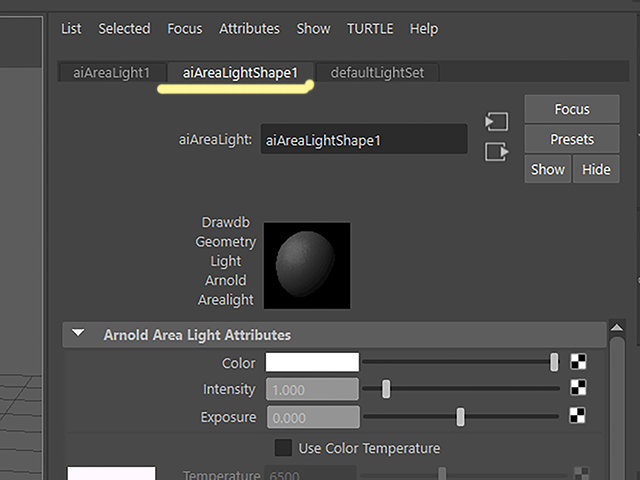Viewport: 640px width, 480px height.
Task: Open the Show menu
Action: tap(313, 29)
